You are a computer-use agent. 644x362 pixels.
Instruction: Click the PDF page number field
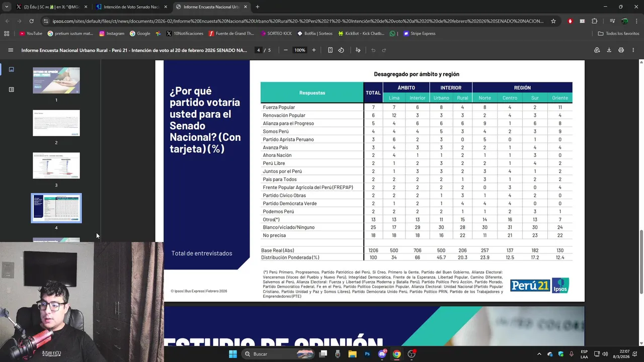[259, 50]
